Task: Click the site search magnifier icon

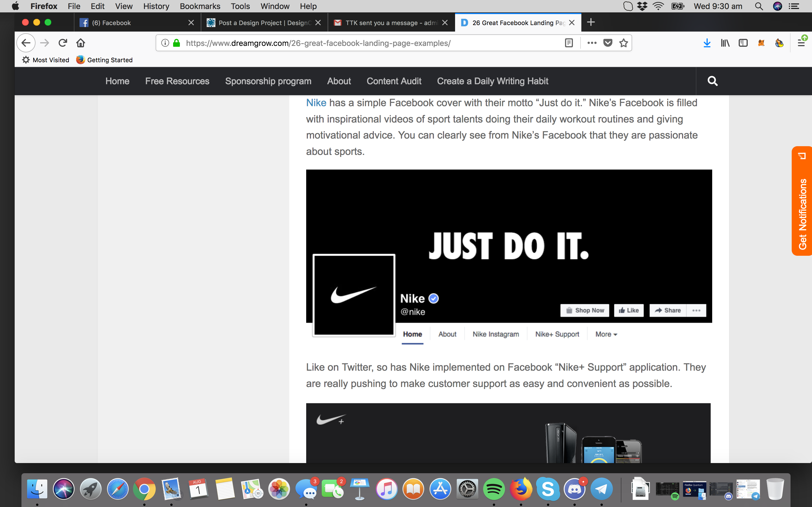Action: click(712, 81)
